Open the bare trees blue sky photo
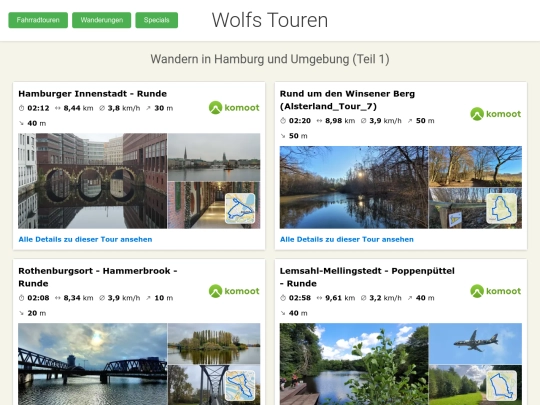This screenshot has width=540, height=405. click(x=476, y=166)
